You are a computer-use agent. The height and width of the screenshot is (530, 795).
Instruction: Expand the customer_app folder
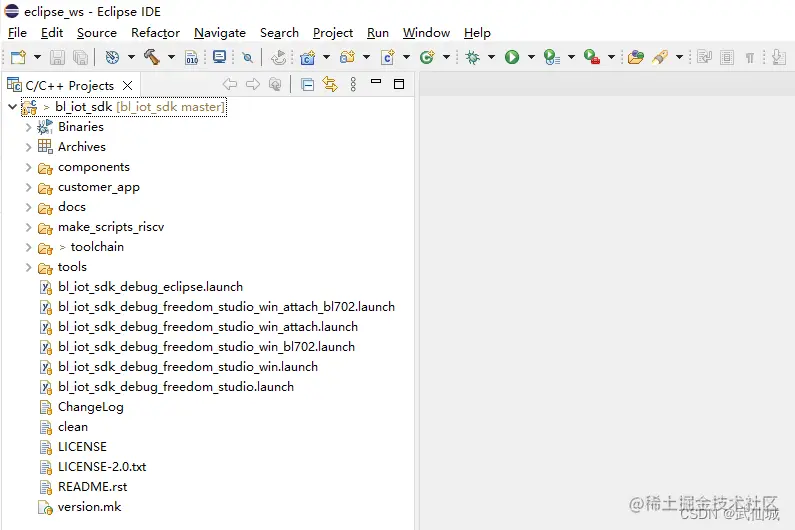click(x=28, y=187)
